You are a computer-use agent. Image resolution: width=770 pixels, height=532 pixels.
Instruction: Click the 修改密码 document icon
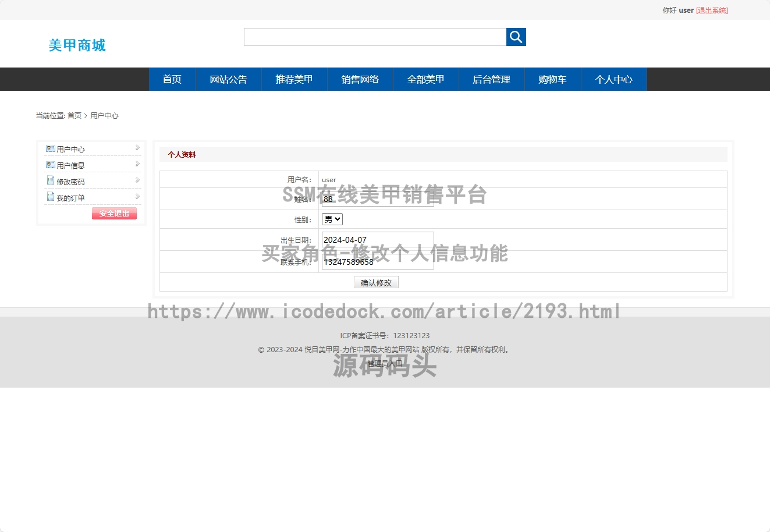51,180
